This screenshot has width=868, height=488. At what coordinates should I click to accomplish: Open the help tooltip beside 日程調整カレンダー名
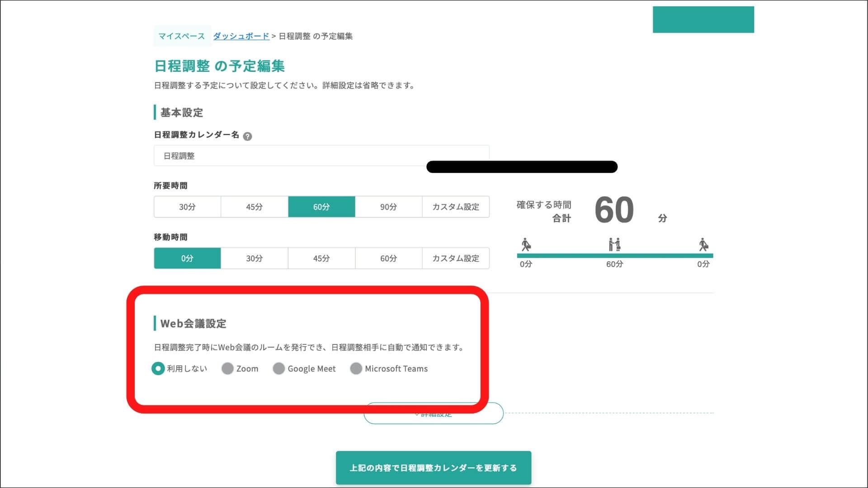[248, 136]
